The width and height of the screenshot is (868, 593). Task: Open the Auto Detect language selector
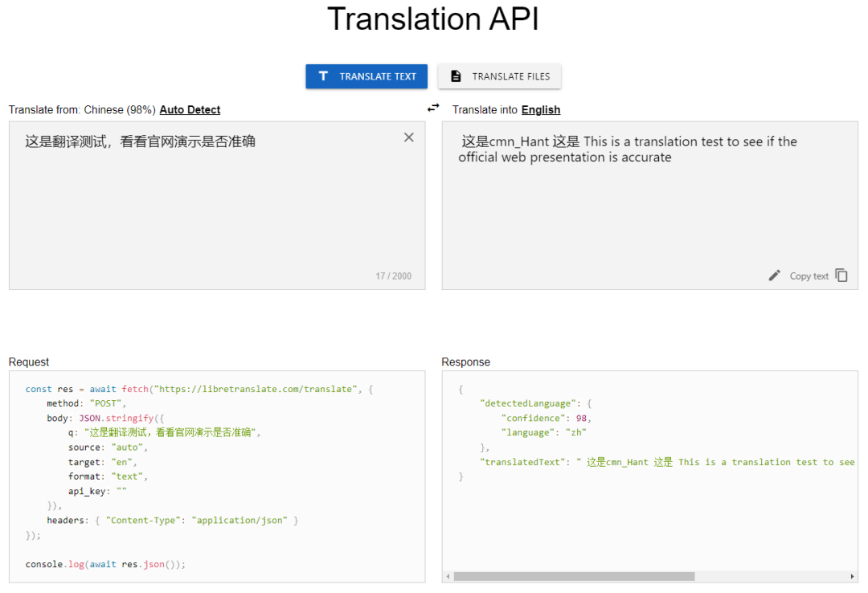[x=190, y=109]
